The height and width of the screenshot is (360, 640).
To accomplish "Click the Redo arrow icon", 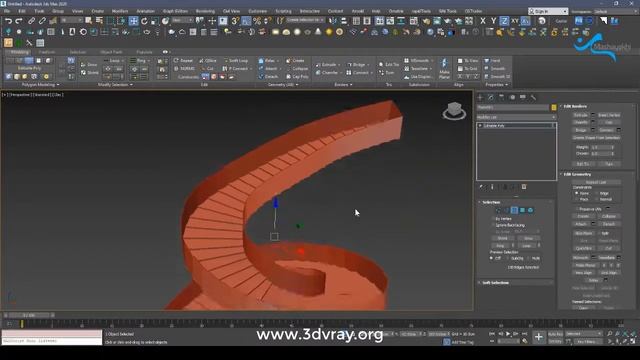I will coord(19,20).
